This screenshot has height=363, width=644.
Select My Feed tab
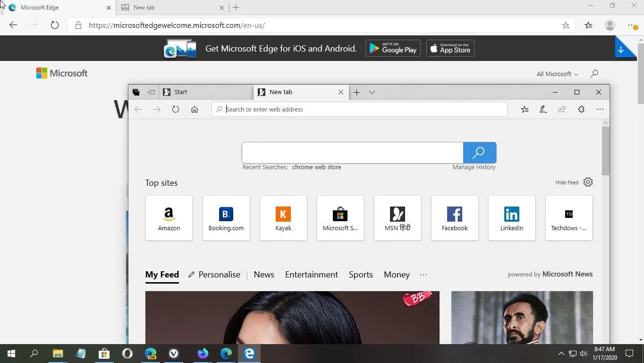[162, 275]
